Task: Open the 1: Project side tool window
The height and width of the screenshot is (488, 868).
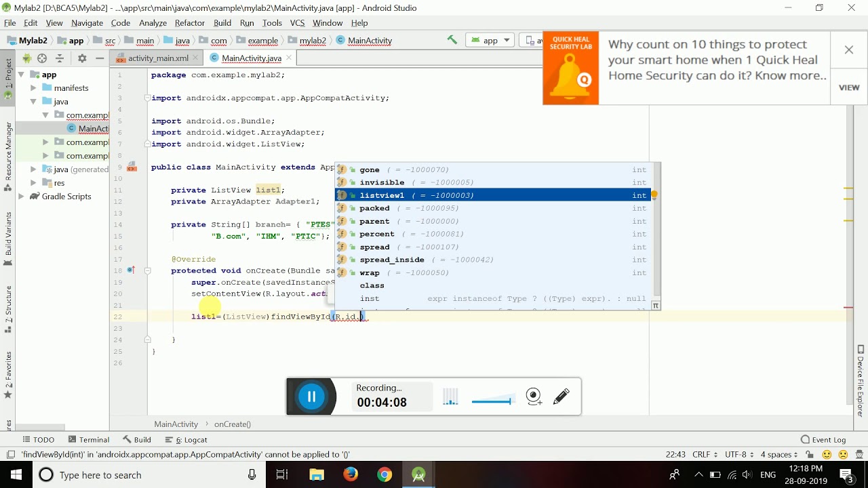Action: coord(8,78)
